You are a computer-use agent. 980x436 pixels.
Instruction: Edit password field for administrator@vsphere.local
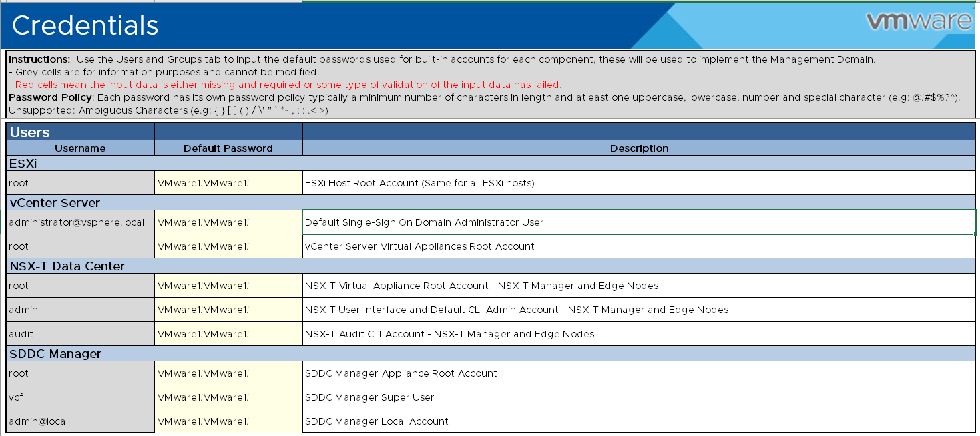(228, 222)
